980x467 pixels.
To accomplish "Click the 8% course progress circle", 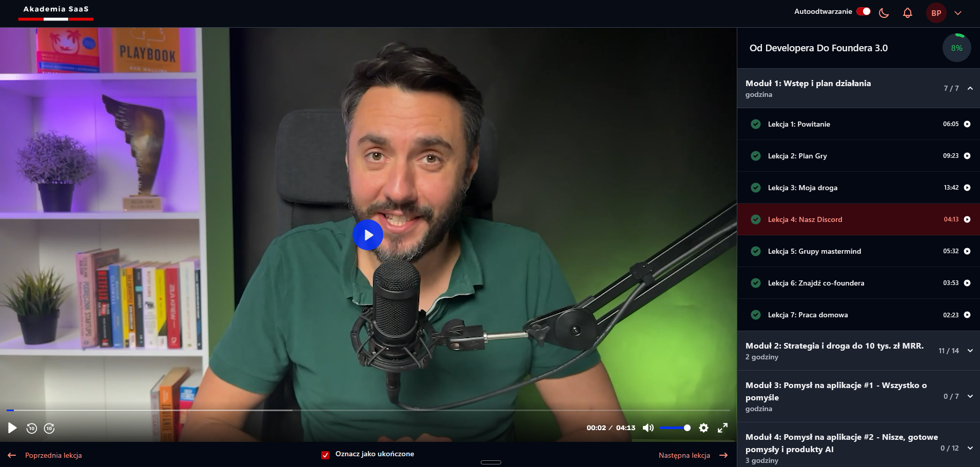I will tap(957, 48).
